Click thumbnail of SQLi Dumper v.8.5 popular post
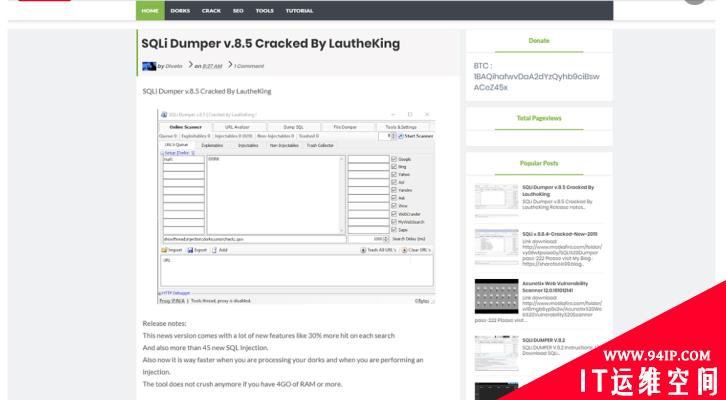 coord(496,200)
